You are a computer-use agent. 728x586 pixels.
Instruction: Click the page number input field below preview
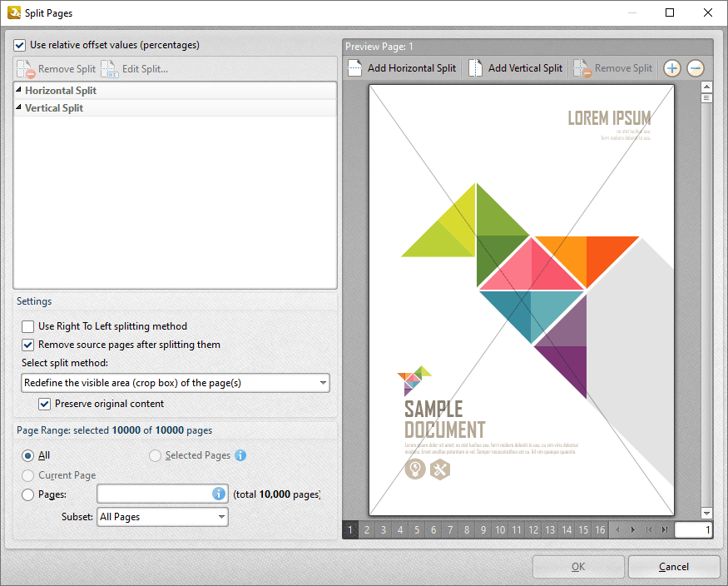coord(694,529)
